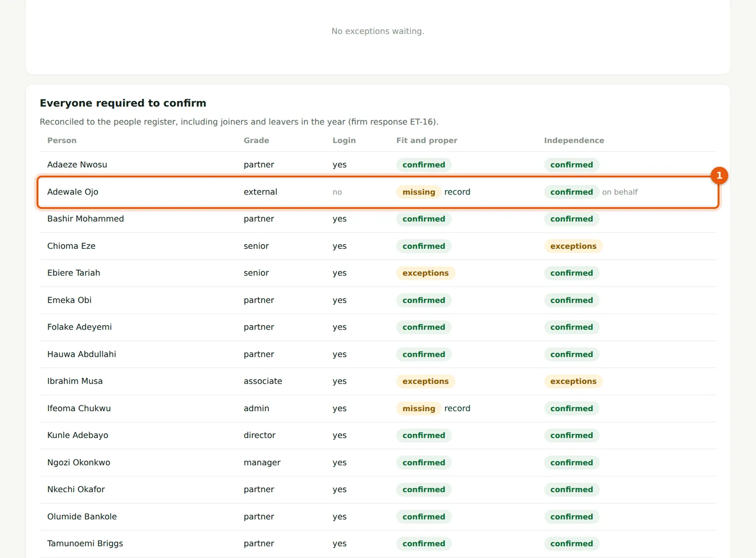This screenshot has width=756, height=558.
Task: Select the Folake Adeyemi name cell
Action: (79, 327)
